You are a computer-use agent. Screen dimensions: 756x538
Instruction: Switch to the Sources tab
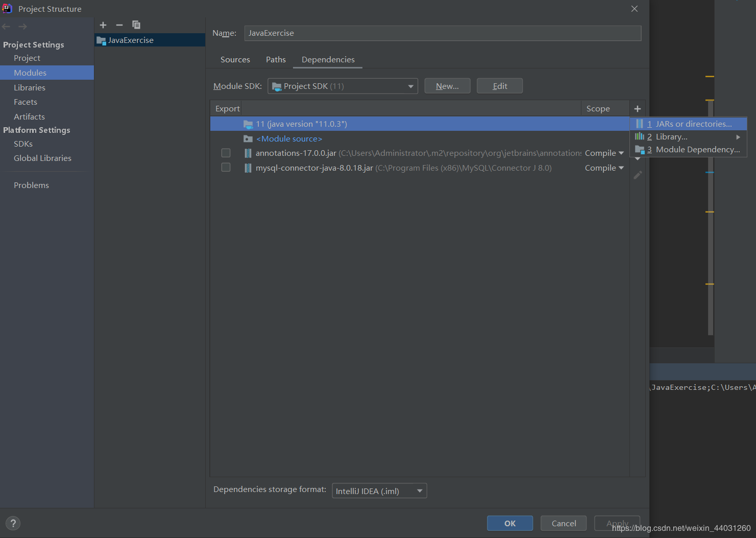tap(235, 60)
